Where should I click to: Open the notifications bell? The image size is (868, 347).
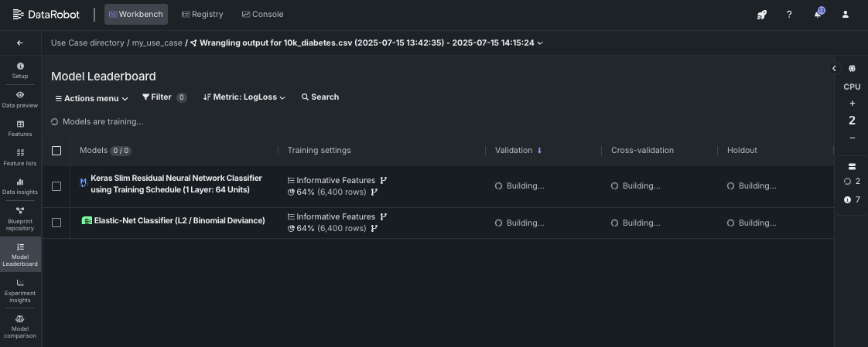point(818,14)
